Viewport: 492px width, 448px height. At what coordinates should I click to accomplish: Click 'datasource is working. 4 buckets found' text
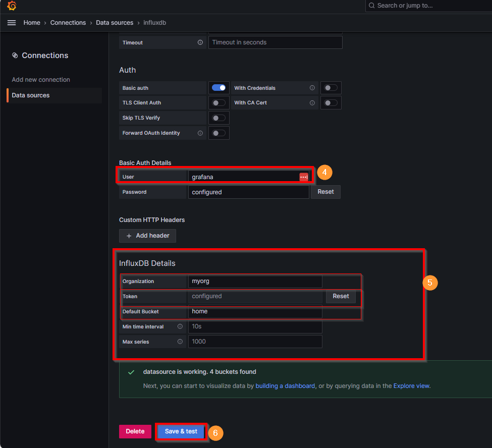tap(199, 372)
